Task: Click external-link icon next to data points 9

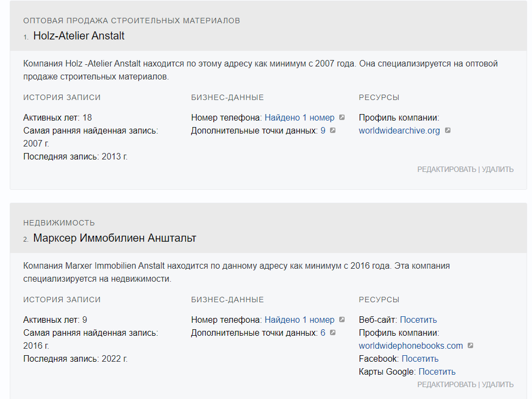Action: click(333, 130)
